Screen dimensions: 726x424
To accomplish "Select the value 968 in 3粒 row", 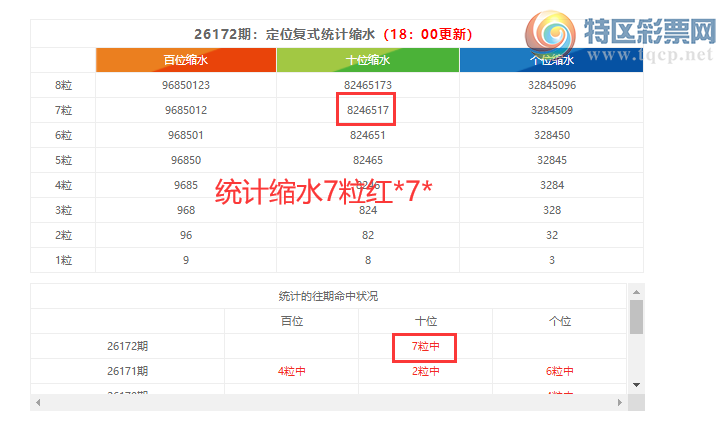I will tap(186, 210).
